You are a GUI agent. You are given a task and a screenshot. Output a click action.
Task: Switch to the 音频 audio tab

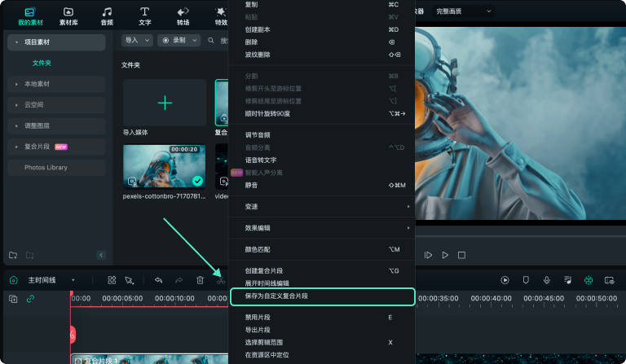107,16
